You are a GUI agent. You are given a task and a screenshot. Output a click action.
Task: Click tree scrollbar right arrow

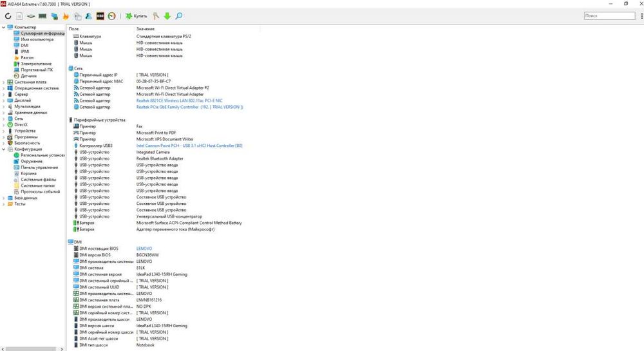tap(62, 349)
